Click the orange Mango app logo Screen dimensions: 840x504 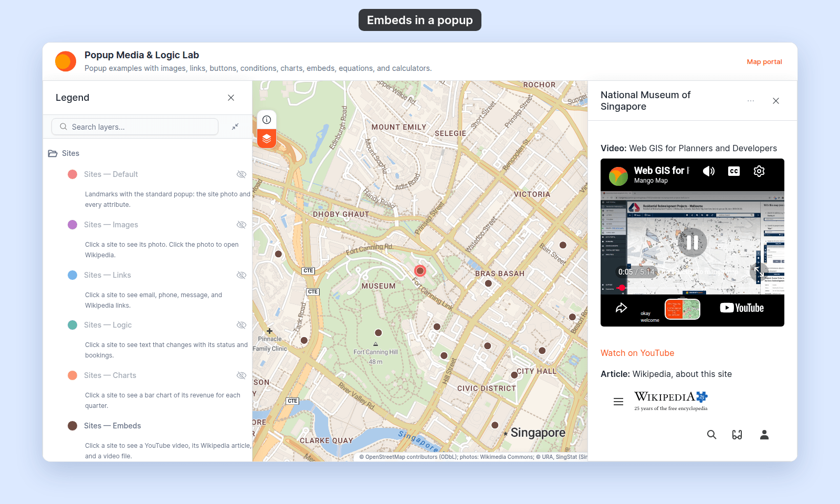click(x=66, y=61)
